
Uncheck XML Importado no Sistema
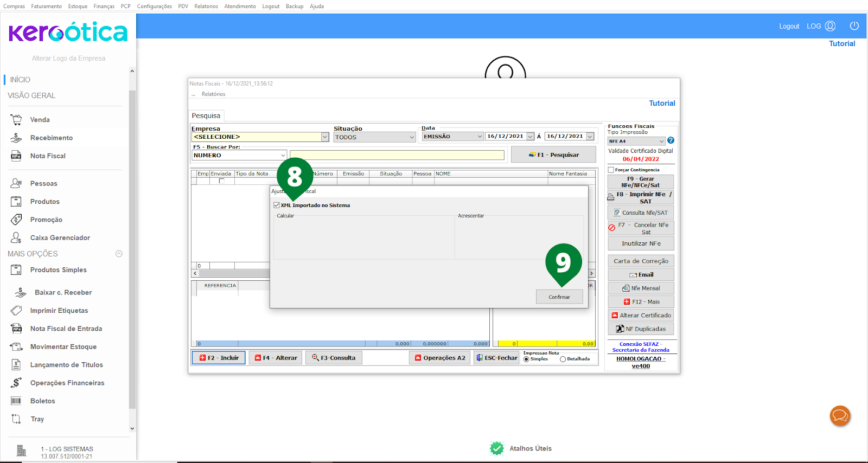point(277,205)
